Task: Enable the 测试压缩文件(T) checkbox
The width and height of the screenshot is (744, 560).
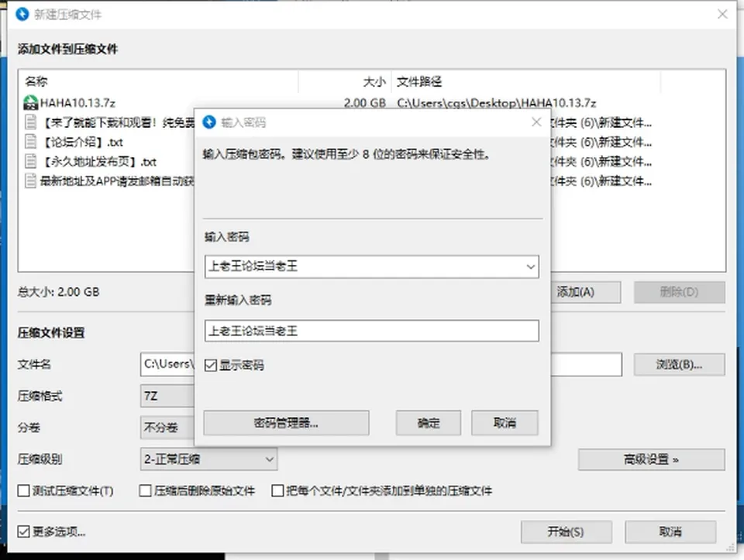Action: click(23, 490)
